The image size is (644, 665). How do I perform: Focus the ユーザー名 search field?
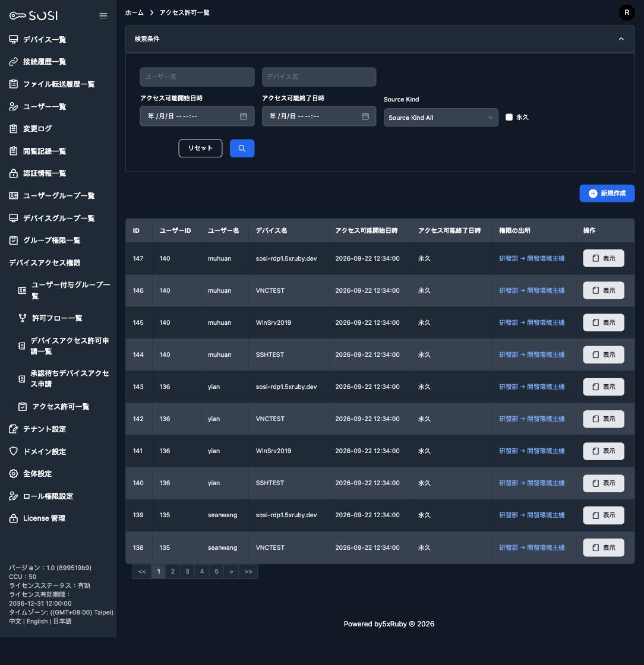tap(197, 77)
